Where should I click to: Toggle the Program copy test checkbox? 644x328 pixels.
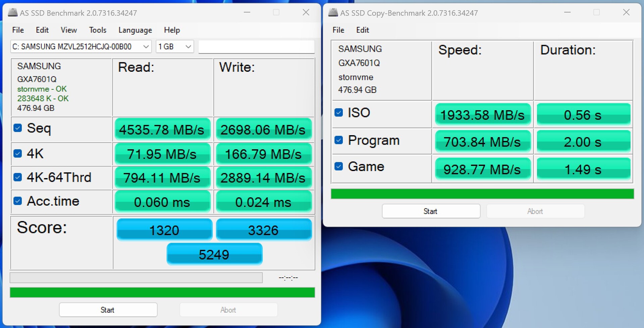[x=339, y=140]
